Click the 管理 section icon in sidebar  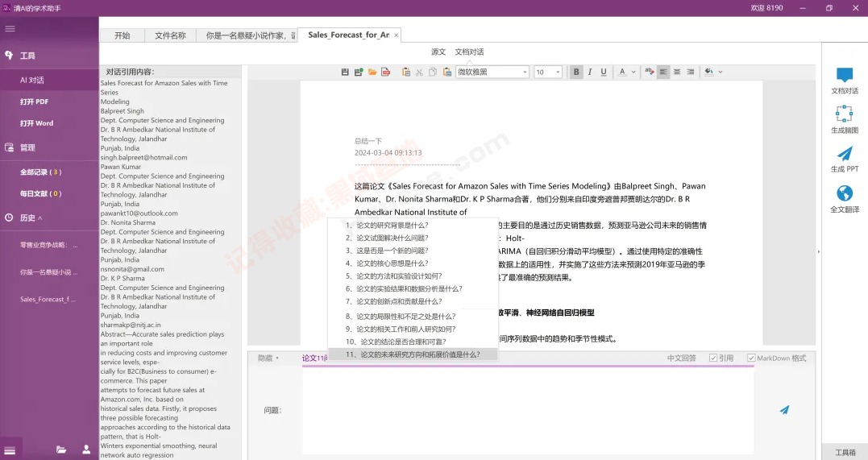pos(9,147)
